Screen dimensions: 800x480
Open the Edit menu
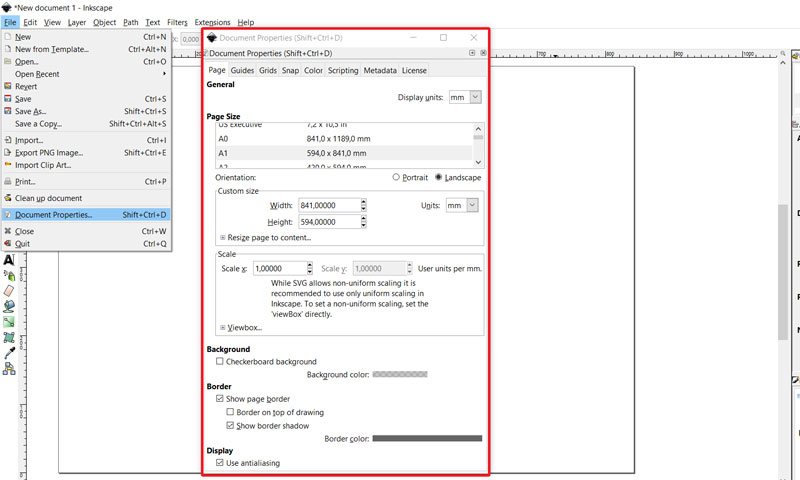pyautogui.click(x=30, y=22)
